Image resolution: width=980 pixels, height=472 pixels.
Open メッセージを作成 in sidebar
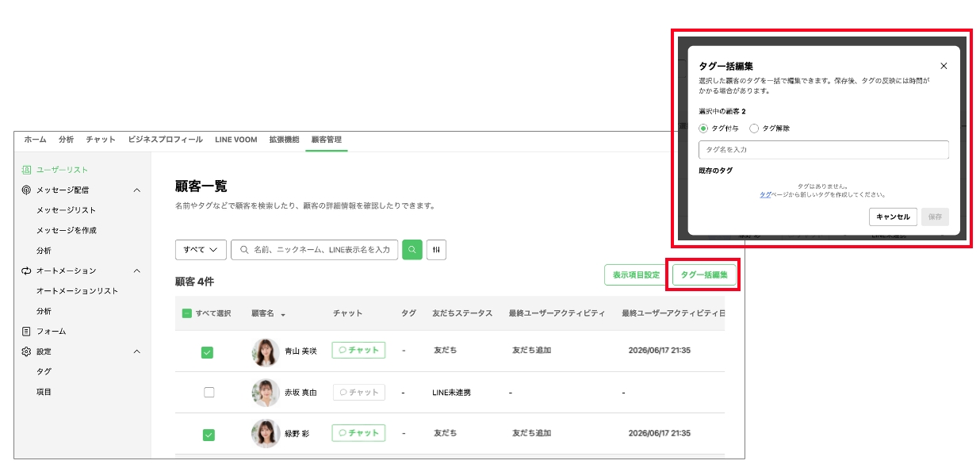coord(67,230)
